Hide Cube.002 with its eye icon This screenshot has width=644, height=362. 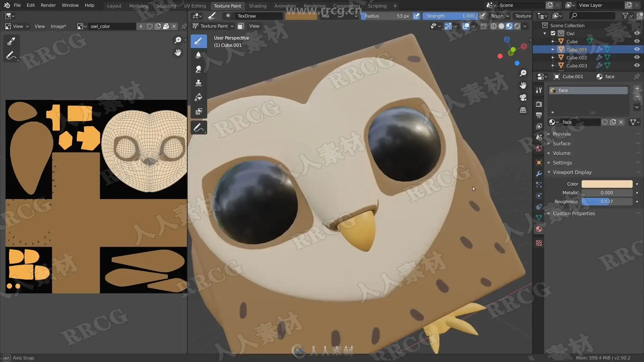tap(637, 57)
